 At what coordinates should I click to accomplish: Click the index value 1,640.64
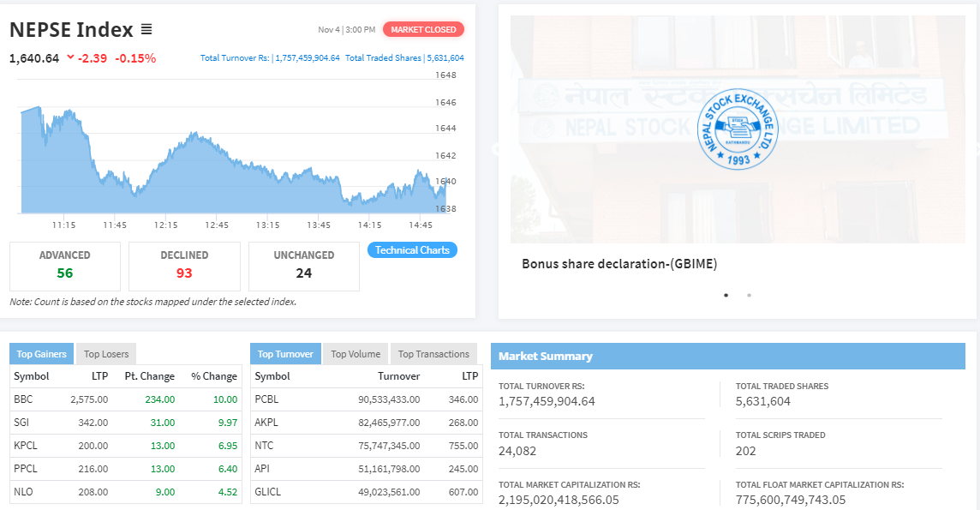tap(34, 58)
